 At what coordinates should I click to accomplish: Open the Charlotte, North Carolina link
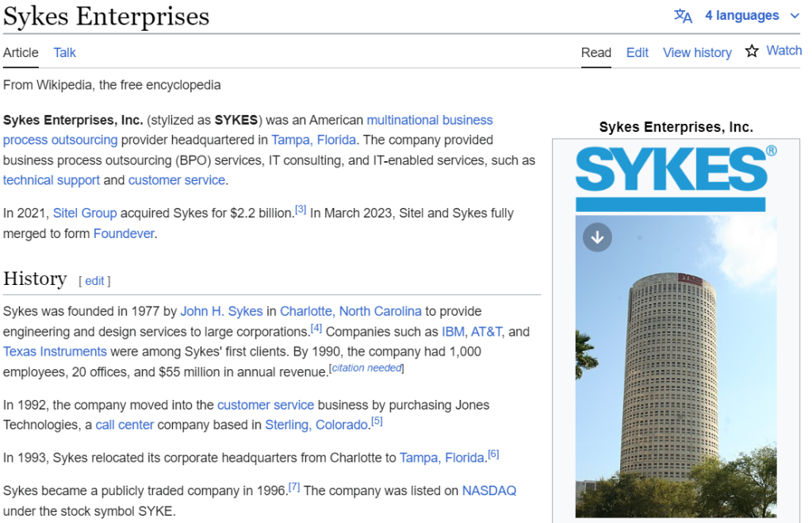click(x=350, y=312)
